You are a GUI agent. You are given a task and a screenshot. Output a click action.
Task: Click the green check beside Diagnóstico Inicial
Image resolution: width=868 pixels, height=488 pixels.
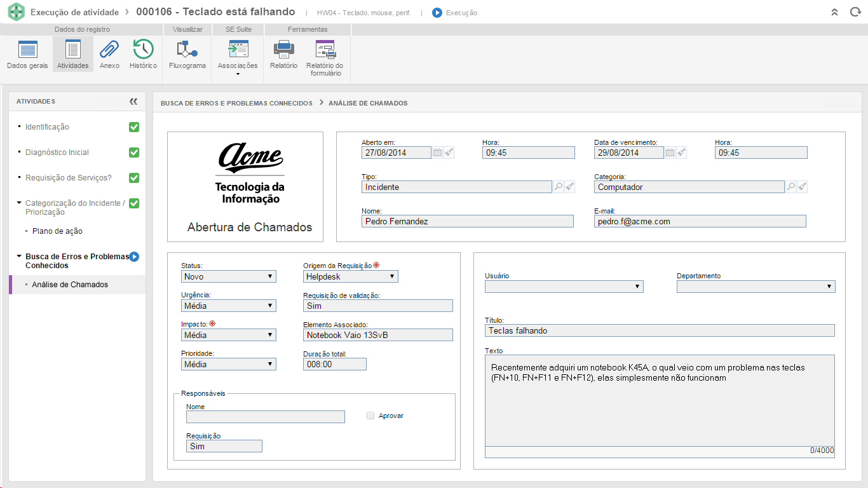click(x=134, y=152)
